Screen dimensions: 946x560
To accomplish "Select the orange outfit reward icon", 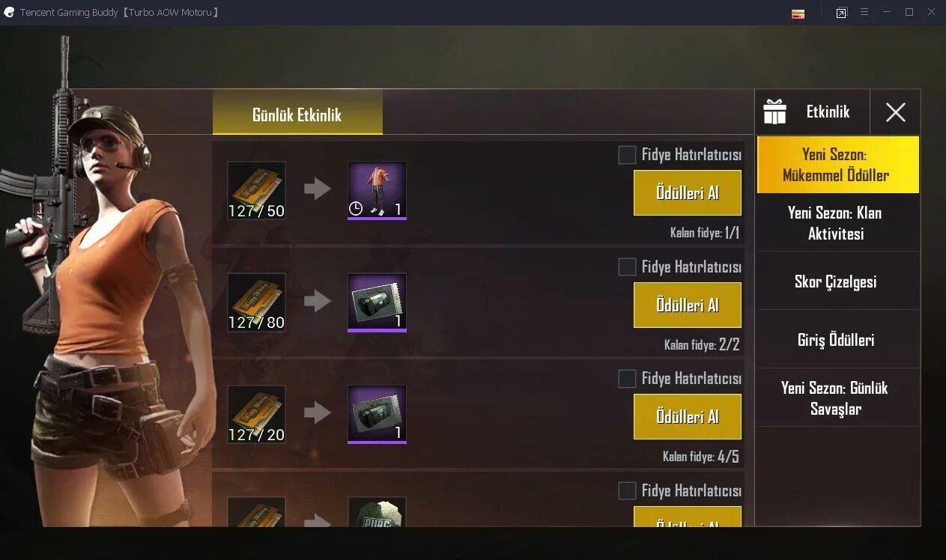I will coord(377,190).
